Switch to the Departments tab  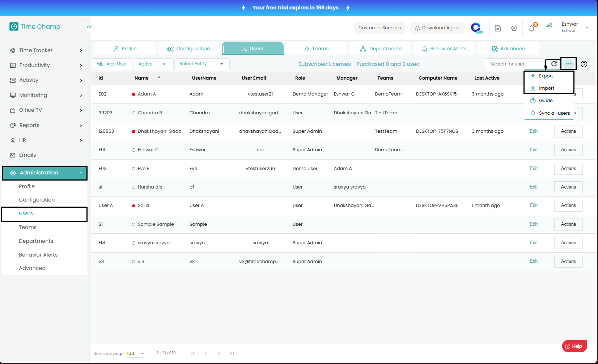[381, 49]
